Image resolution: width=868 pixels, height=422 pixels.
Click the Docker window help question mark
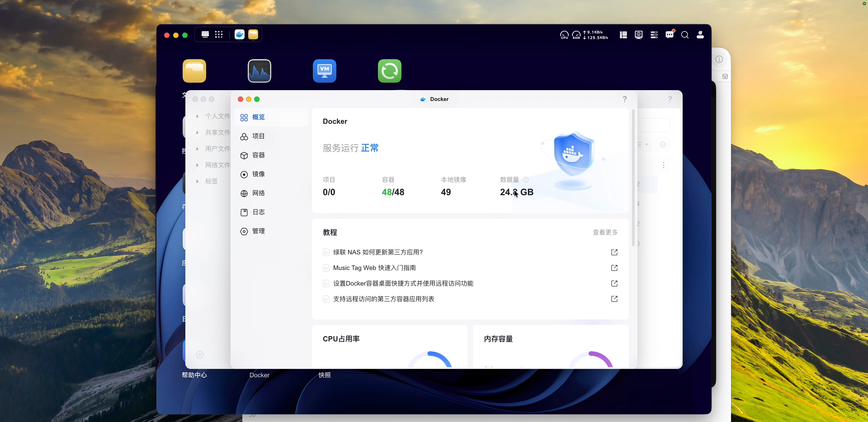pyautogui.click(x=625, y=99)
